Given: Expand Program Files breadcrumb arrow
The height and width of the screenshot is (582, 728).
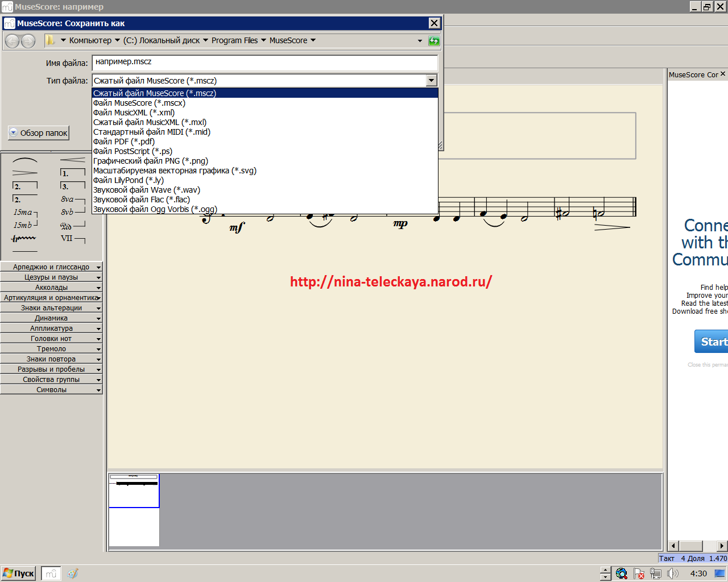Looking at the screenshot, I should pyautogui.click(x=263, y=40).
